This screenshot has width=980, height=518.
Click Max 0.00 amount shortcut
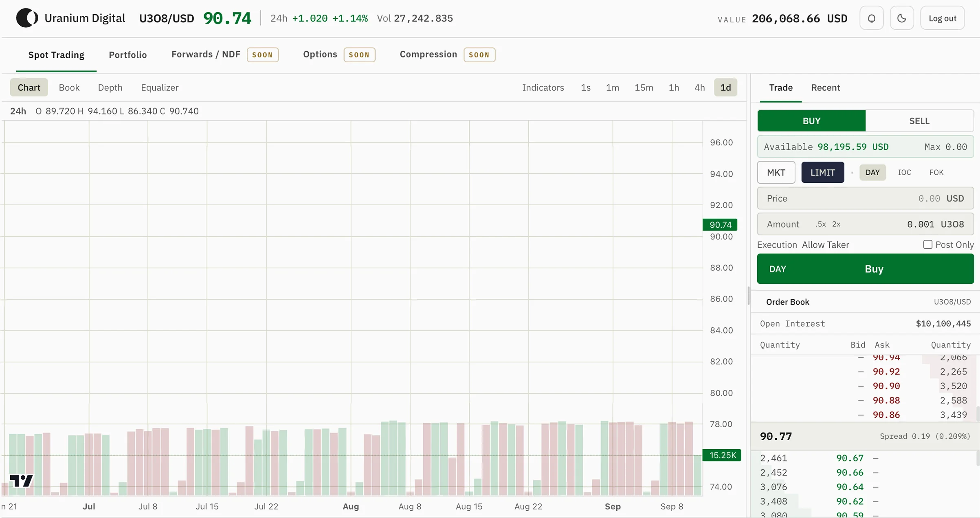pos(945,147)
